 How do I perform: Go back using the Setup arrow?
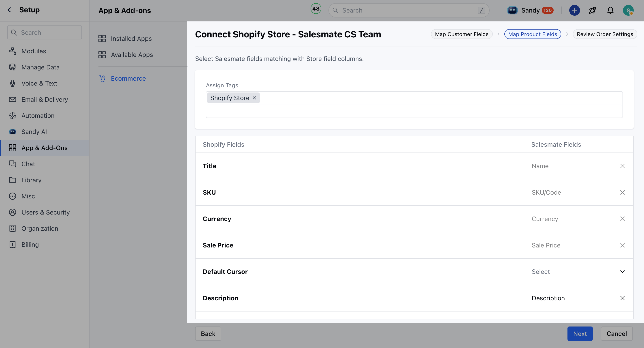point(9,10)
